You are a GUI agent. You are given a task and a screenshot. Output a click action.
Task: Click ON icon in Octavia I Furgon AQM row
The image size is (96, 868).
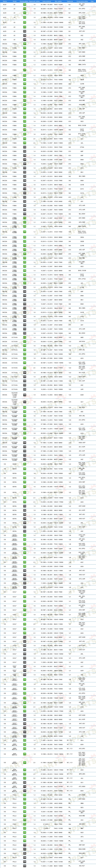pos(25,395)
